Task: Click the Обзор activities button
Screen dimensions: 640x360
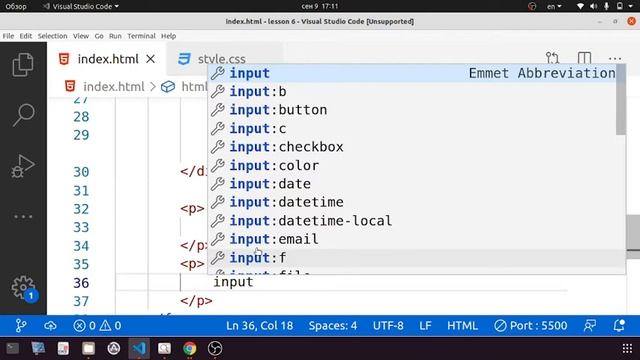Action: point(16,6)
